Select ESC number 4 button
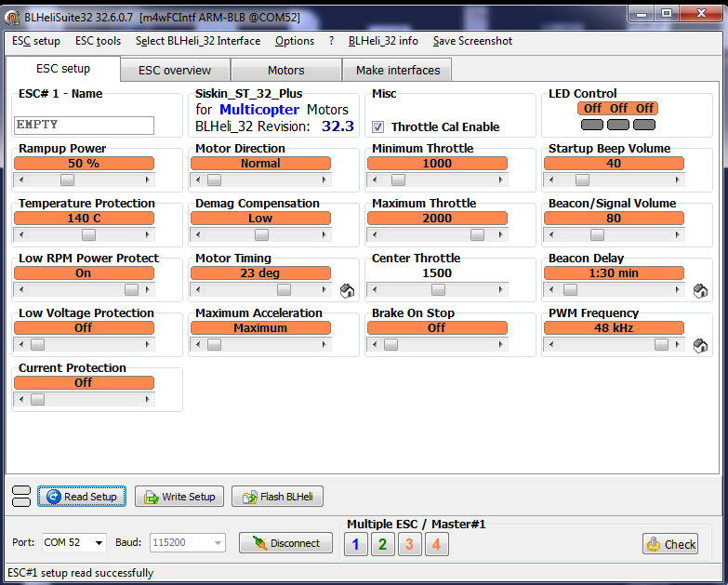 pos(436,544)
